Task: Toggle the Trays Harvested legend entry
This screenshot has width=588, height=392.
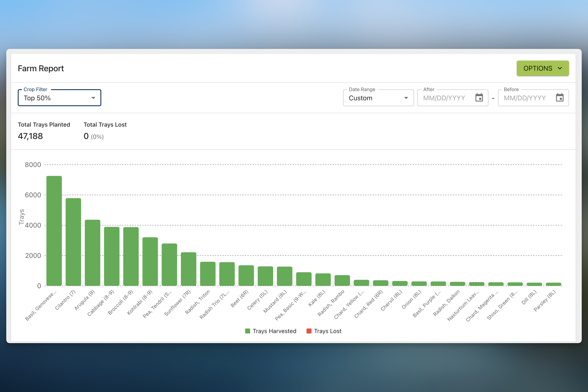Action: [271, 331]
